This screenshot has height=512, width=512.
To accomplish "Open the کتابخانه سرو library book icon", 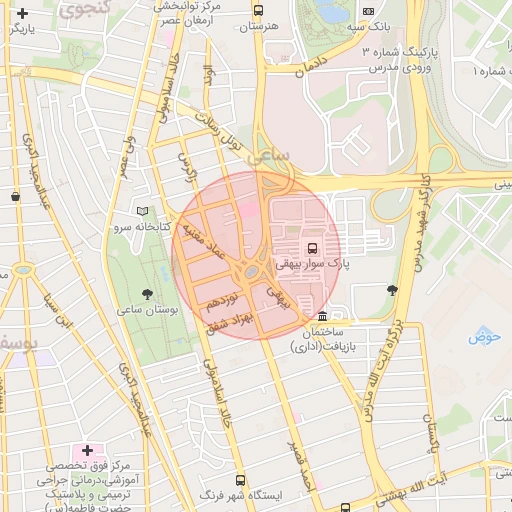I will click(x=143, y=211).
